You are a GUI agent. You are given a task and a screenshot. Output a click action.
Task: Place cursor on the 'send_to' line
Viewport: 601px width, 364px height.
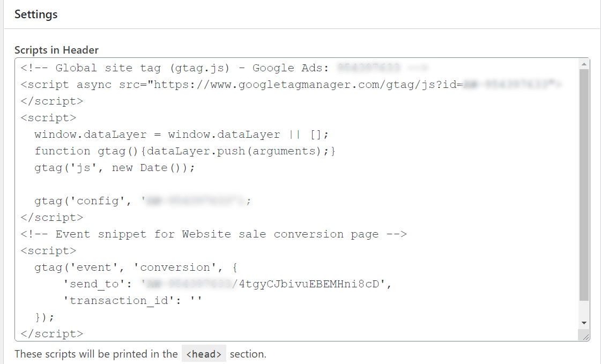(227, 284)
